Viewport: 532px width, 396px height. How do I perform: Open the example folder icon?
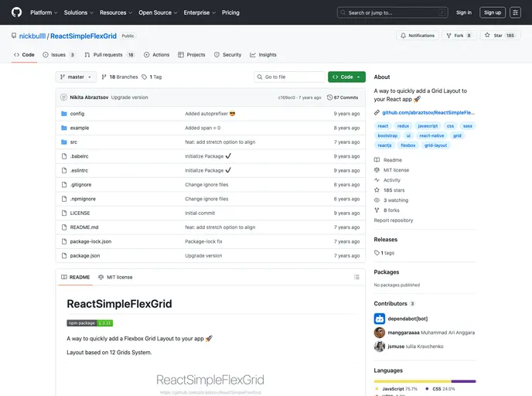pos(63,128)
